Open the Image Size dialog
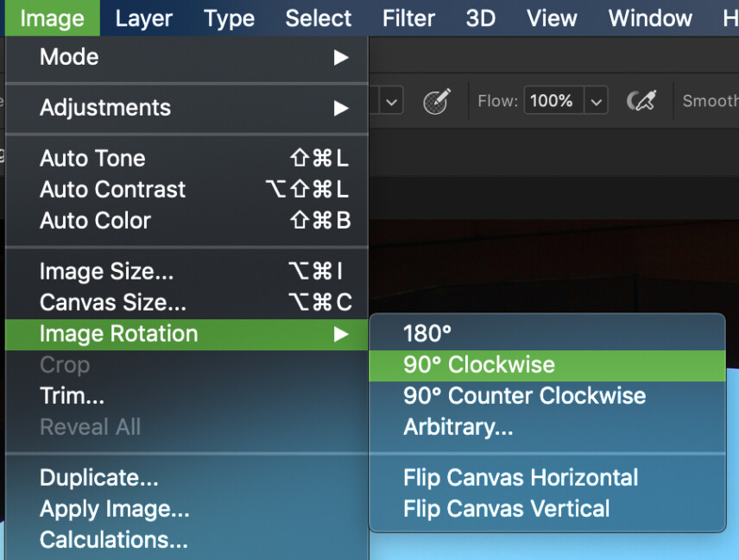The height and width of the screenshot is (560, 739). pyautogui.click(x=95, y=271)
